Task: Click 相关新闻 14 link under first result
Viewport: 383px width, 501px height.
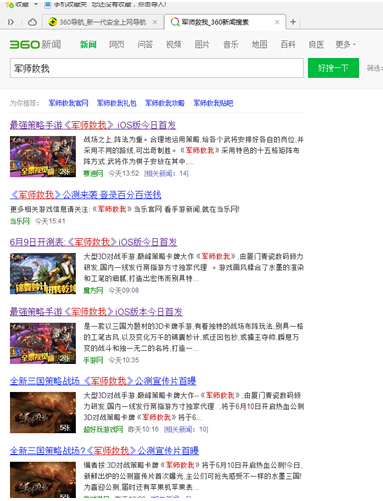Action: coord(166,173)
